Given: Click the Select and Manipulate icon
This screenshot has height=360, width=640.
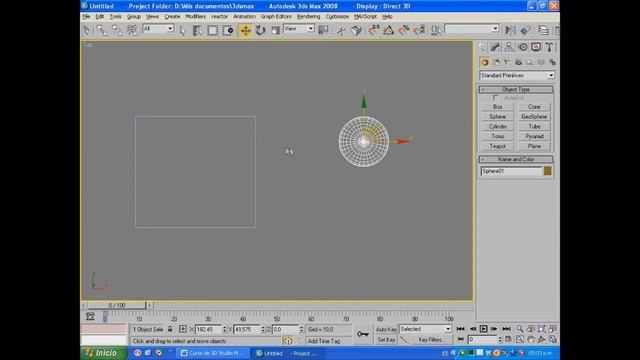Looking at the screenshot, I should 341,30.
